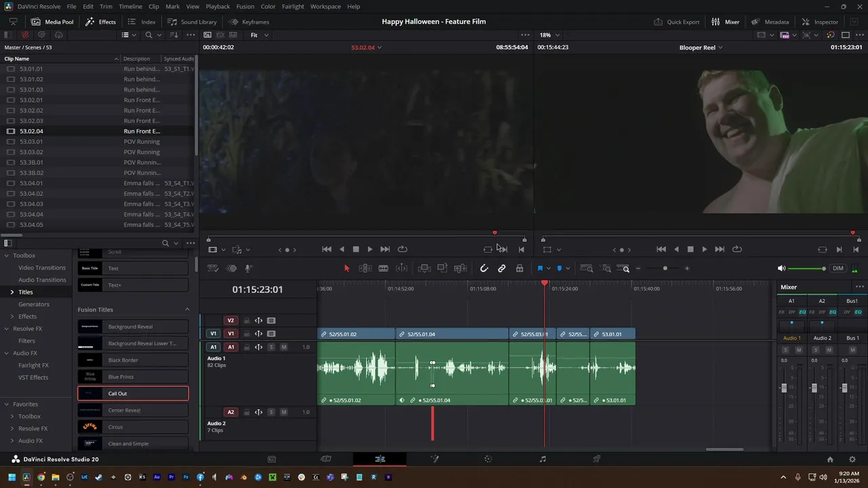Viewport: 868px width, 488px height.
Task: Open the Deliver page rocket icon
Action: [x=597, y=459]
